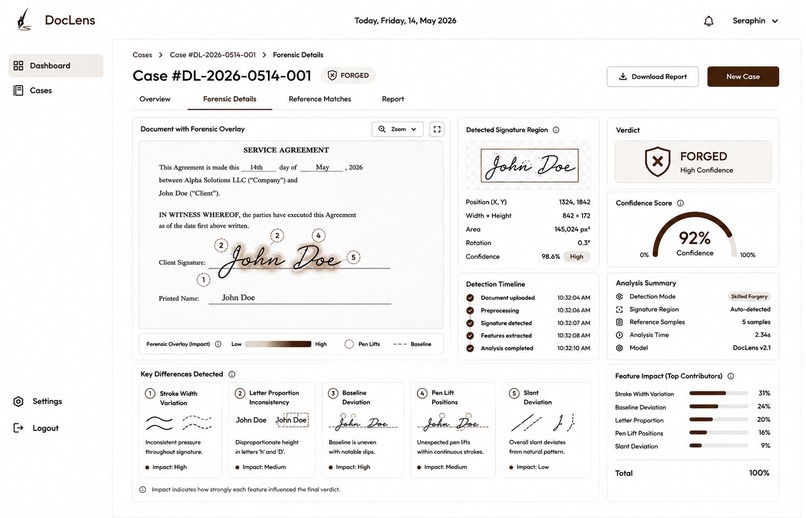The image size is (806, 518).
Task: Open Letter Proportion Inconsistency card
Action: click(x=272, y=430)
